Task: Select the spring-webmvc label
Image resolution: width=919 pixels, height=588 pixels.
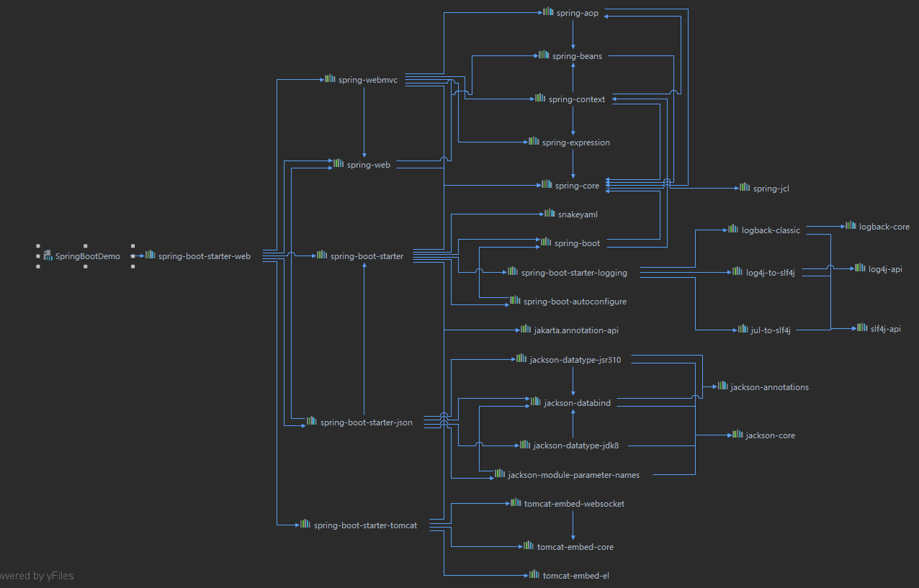Action: (x=368, y=80)
